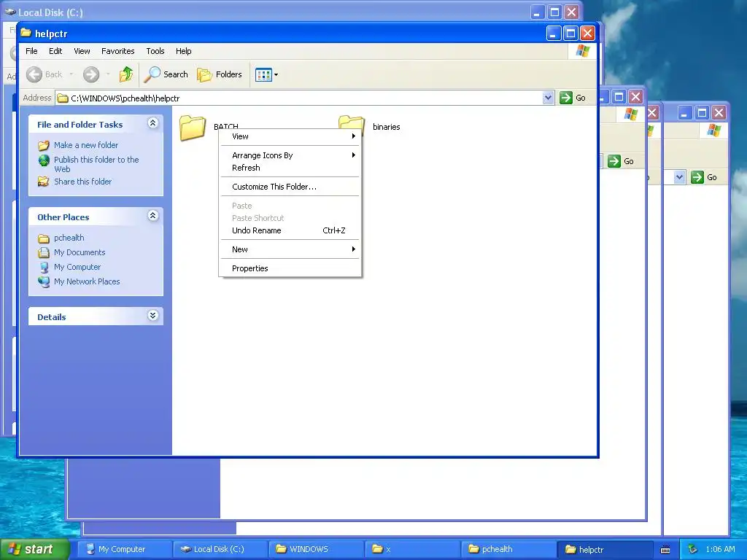The height and width of the screenshot is (560, 747).
Task: Expand the Details panel
Action: click(x=153, y=316)
